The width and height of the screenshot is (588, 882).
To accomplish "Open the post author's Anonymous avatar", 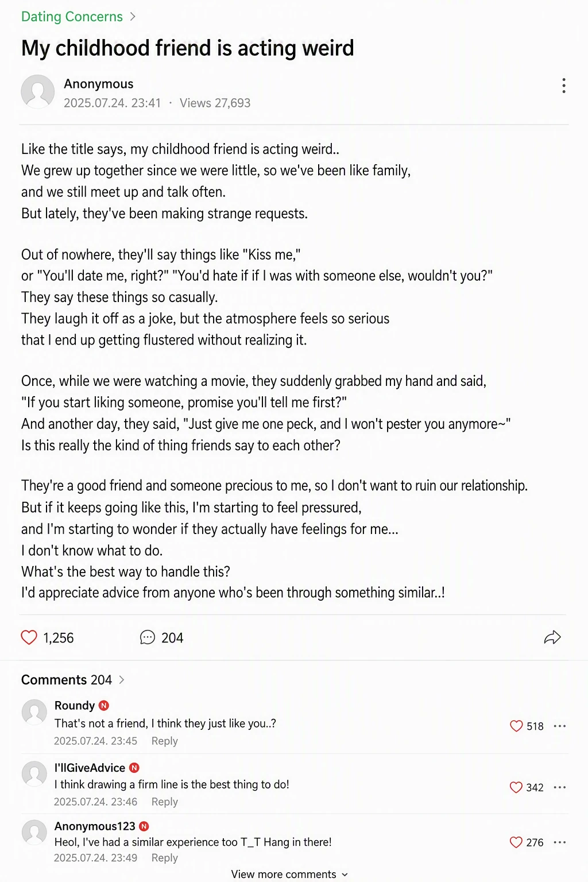I will click(38, 91).
